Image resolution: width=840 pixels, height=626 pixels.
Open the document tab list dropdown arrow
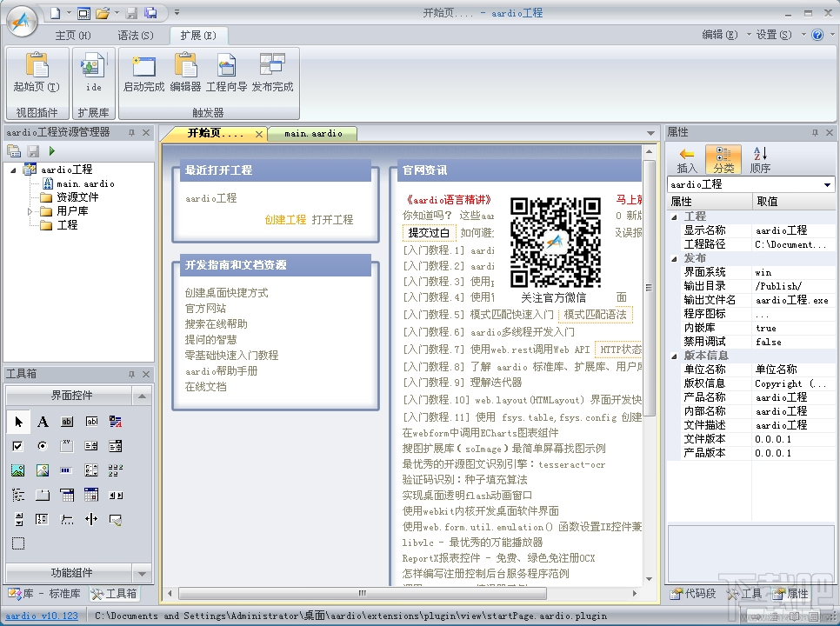click(x=650, y=133)
